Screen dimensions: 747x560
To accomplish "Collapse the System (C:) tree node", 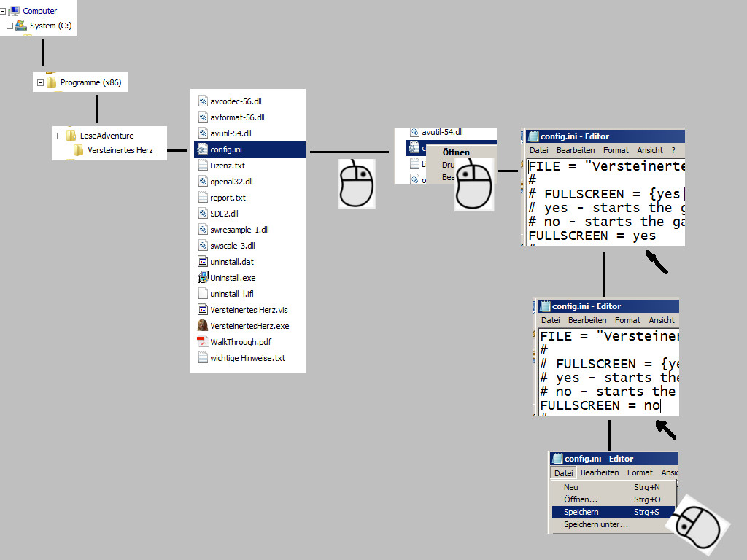I will pyautogui.click(x=9, y=26).
